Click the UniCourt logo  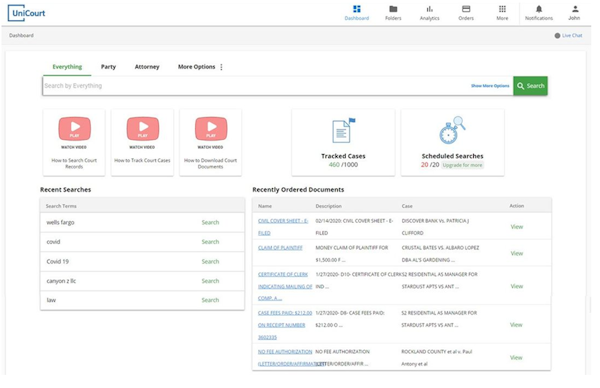click(27, 13)
